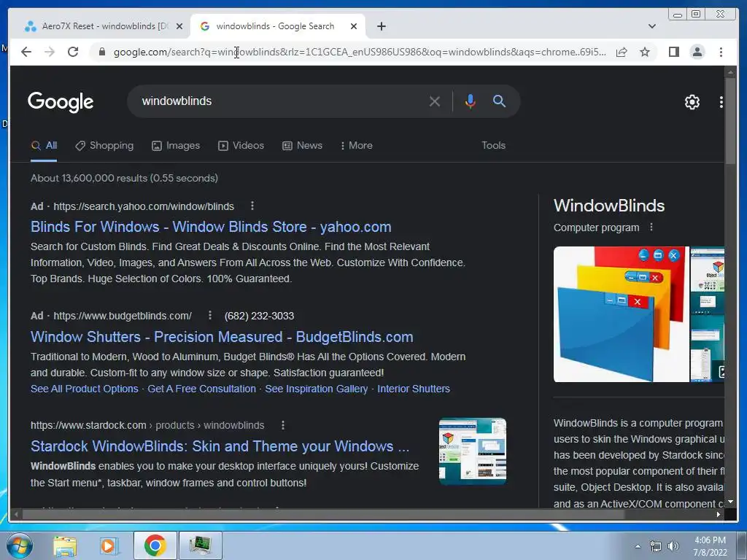Switch to Videos results

tap(241, 146)
